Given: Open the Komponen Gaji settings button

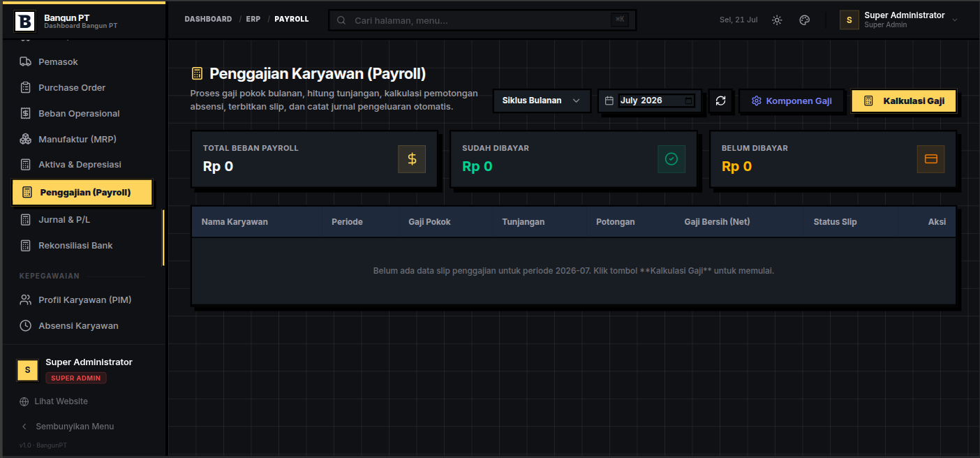Looking at the screenshot, I should point(792,101).
